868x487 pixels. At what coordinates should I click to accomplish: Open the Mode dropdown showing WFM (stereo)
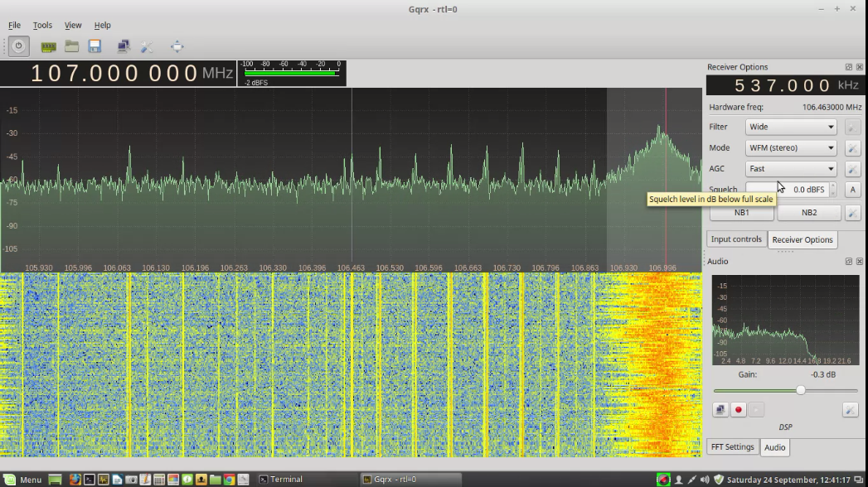(x=791, y=147)
